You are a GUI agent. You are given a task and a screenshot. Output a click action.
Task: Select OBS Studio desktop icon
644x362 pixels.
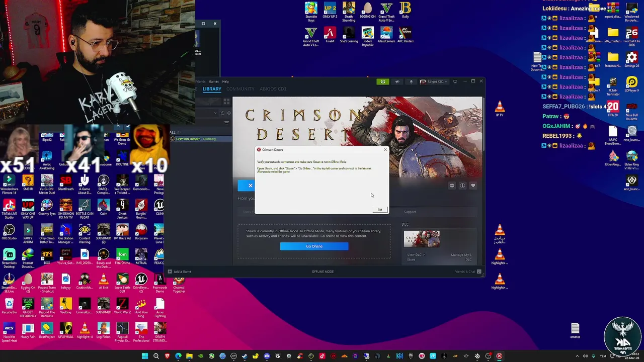[x=9, y=232]
